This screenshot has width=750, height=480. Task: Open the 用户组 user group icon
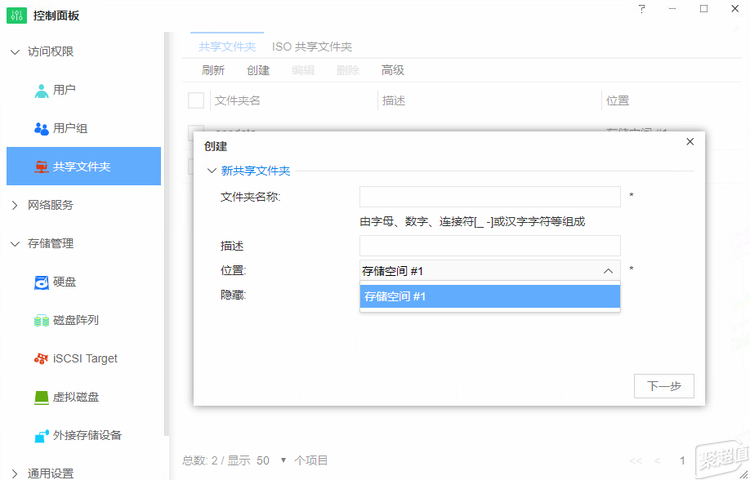click(x=41, y=128)
